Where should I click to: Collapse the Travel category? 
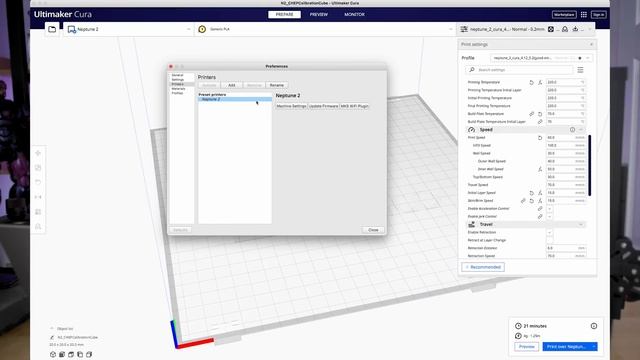(x=581, y=224)
